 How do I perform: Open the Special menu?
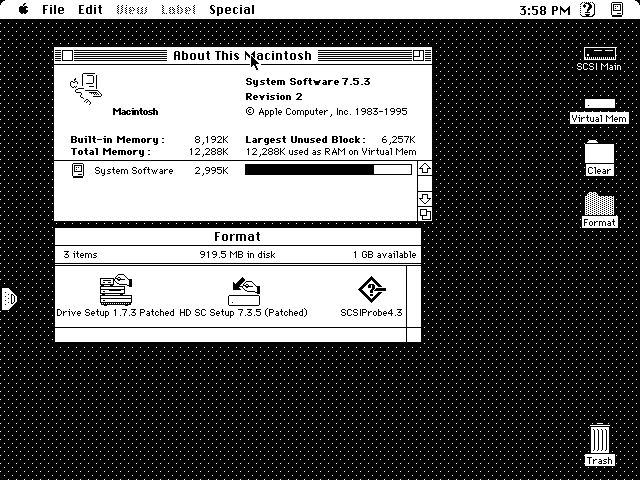click(x=231, y=10)
